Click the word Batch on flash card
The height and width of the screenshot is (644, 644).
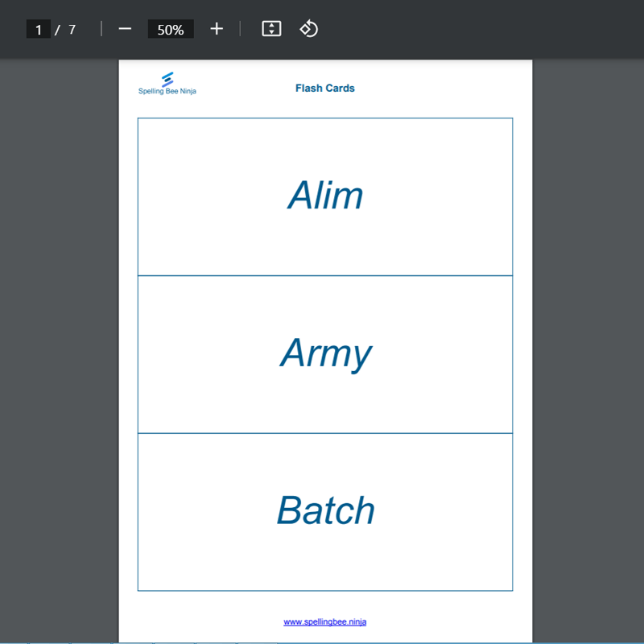tap(326, 510)
